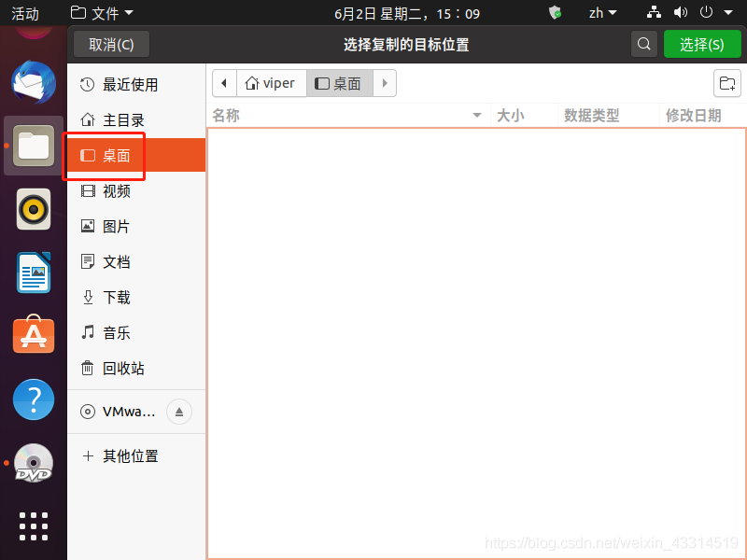Eject the VMware disc drive
This screenshot has width=747, height=560.
179,412
